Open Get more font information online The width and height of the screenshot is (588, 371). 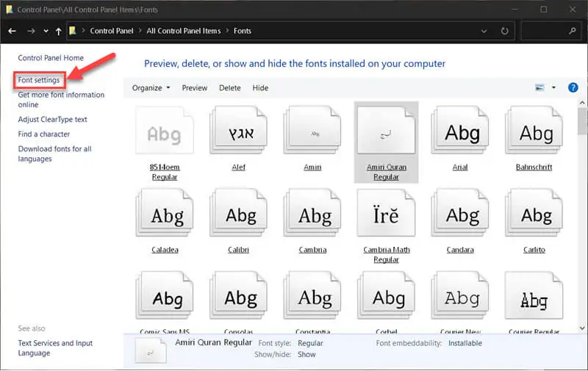[x=61, y=100]
